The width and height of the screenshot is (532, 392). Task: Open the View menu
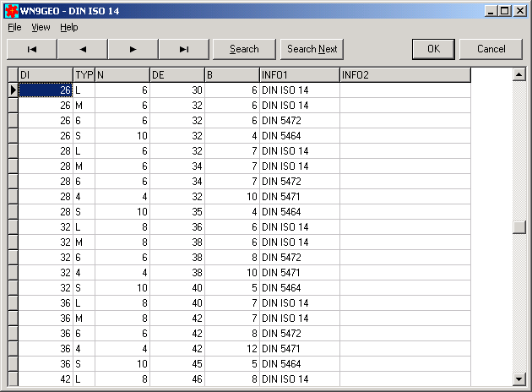click(x=41, y=27)
